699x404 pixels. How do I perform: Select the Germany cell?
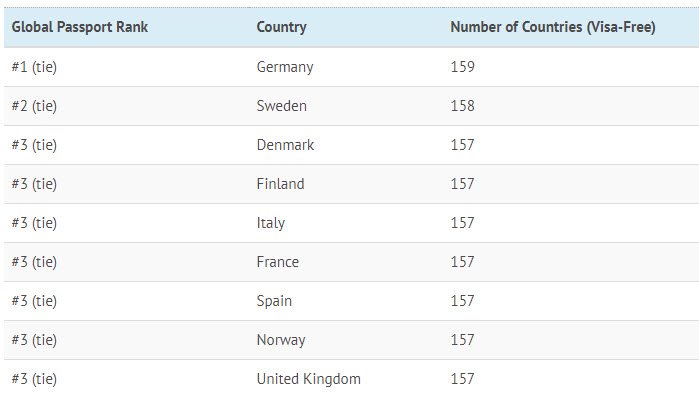tap(285, 67)
